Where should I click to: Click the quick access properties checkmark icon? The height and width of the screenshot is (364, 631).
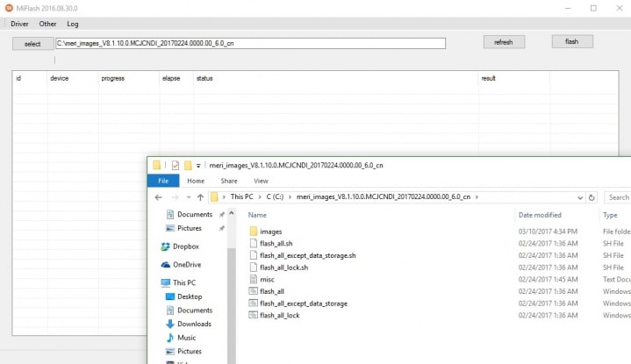(176, 165)
